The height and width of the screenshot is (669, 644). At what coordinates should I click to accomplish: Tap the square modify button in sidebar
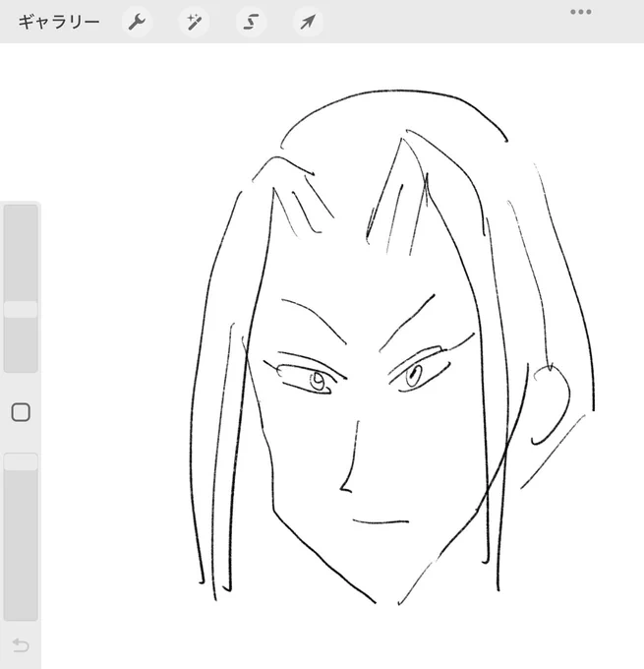21,412
